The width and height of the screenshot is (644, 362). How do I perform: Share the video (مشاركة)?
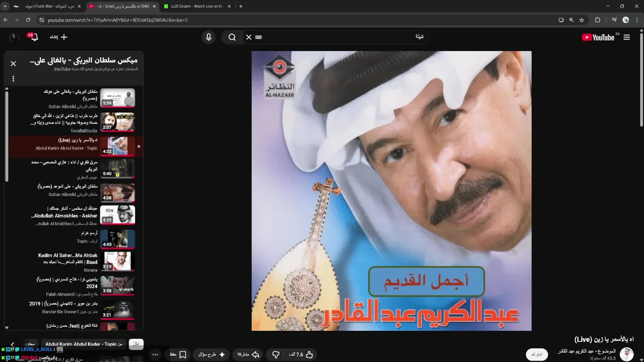tap(248, 354)
